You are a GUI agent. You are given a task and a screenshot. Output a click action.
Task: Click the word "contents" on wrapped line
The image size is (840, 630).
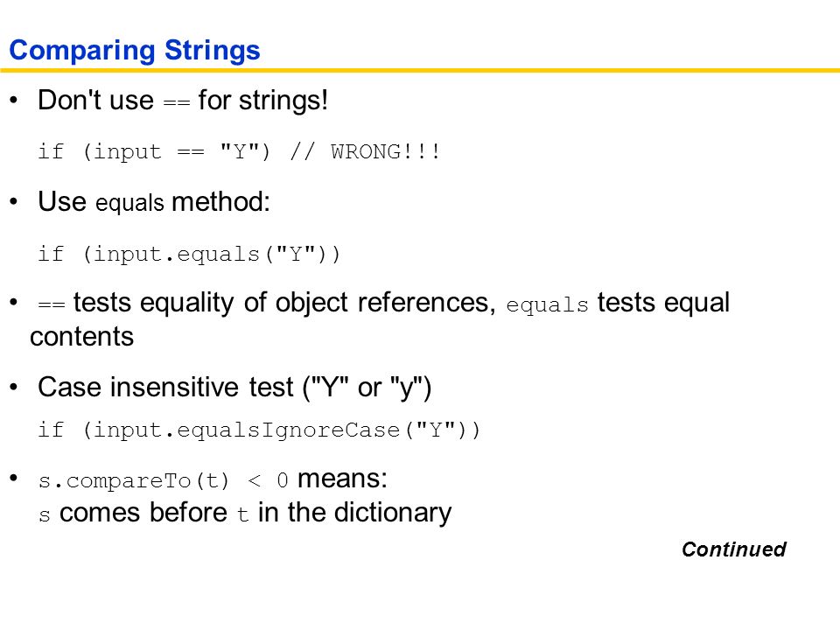82,337
